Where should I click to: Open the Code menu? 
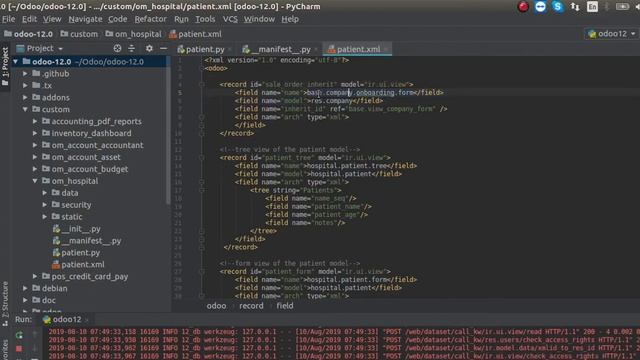(x=118, y=19)
